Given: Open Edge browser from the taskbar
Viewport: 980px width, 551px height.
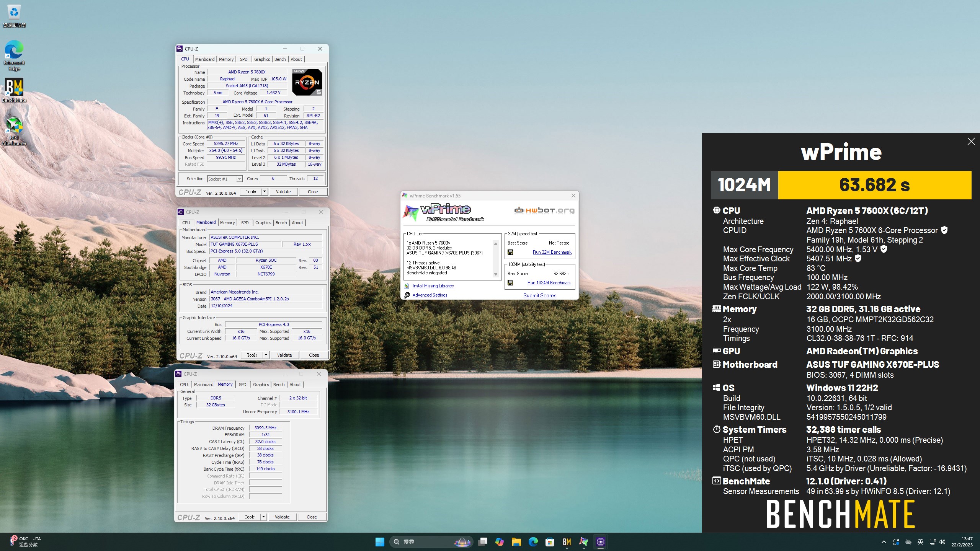Looking at the screenshot, I should [x=533, y=541].
